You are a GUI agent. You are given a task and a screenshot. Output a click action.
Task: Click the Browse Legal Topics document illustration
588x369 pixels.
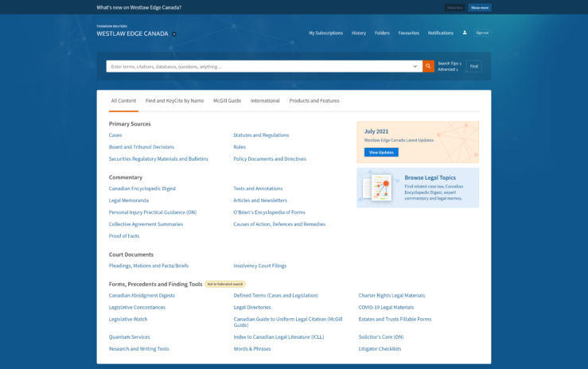[377, 188]
